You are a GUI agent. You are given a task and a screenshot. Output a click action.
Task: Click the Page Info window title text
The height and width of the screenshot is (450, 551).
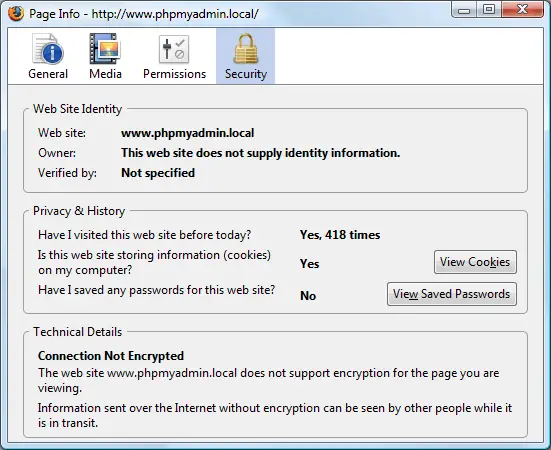tap(144, 14)
